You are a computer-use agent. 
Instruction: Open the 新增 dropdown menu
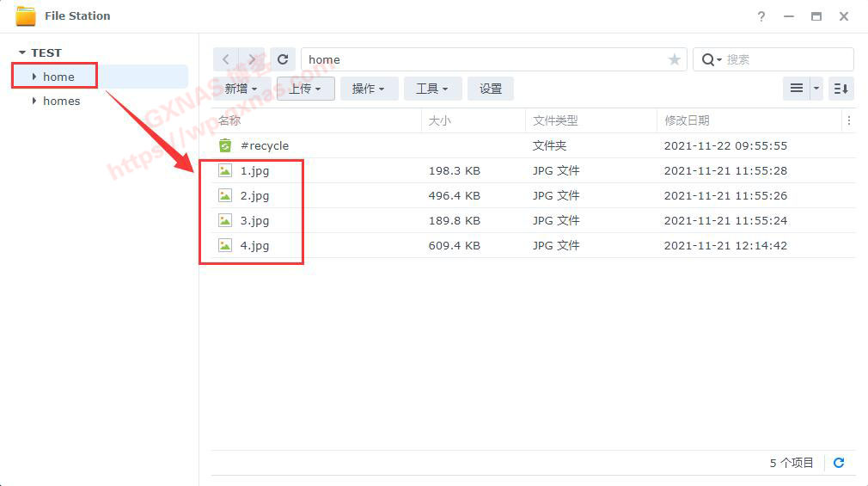click(x=241, y=89)
